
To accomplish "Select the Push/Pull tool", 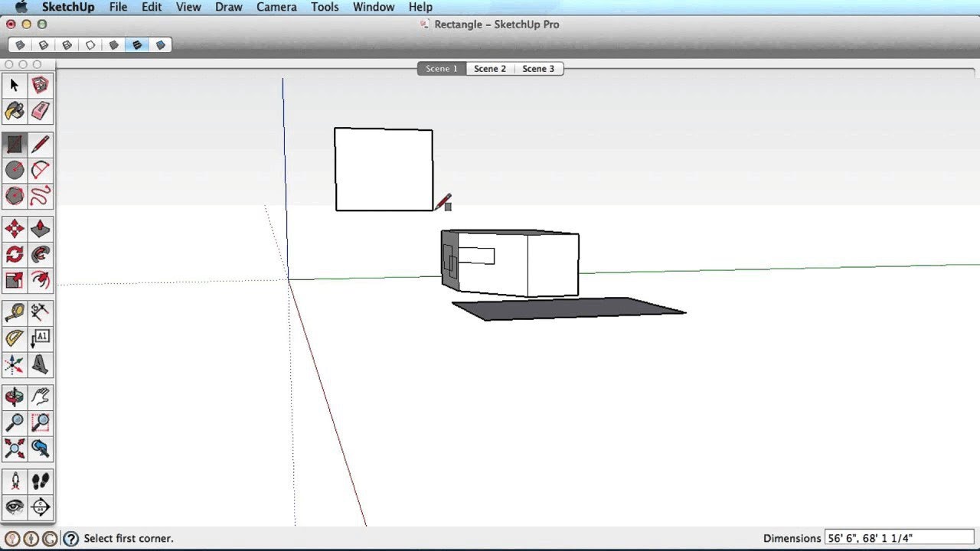I will point(41,228).
